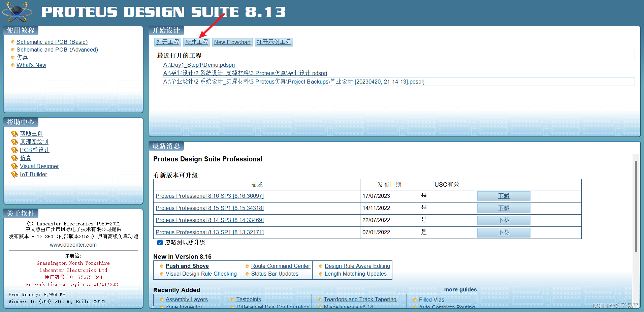Select the 使用教程 panel header

[21, 31]
